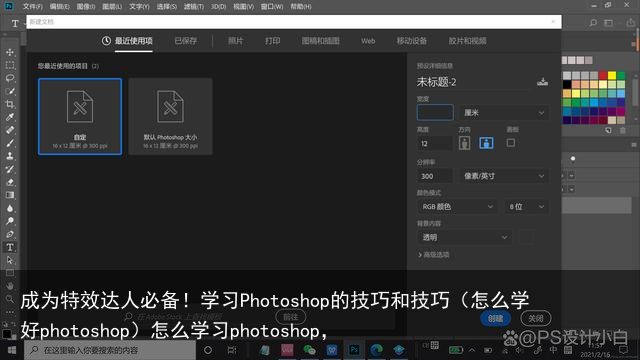Click the Windows taskbar search box
Image resolution: width=640 pixels, height=360 pixels.
tap(110, 350)
